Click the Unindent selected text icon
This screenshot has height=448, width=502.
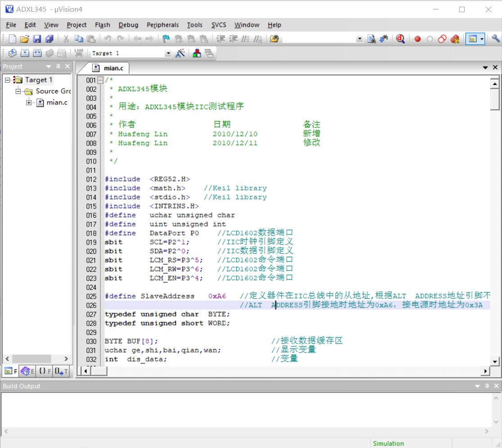[233, 39]
